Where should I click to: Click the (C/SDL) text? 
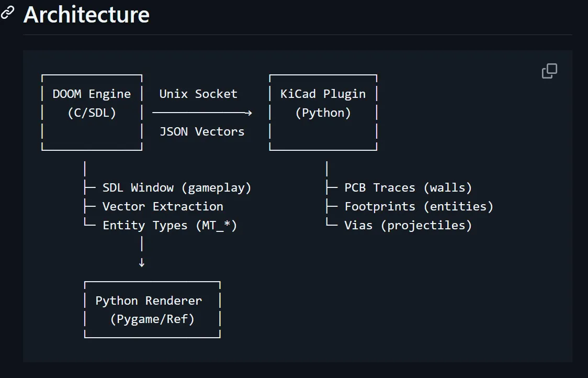[92, 113]
